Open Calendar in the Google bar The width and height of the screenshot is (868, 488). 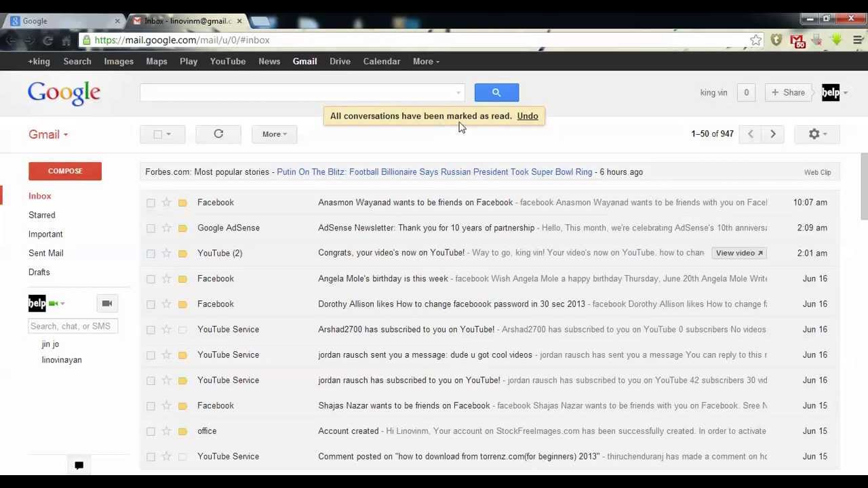tap(382, 62)
